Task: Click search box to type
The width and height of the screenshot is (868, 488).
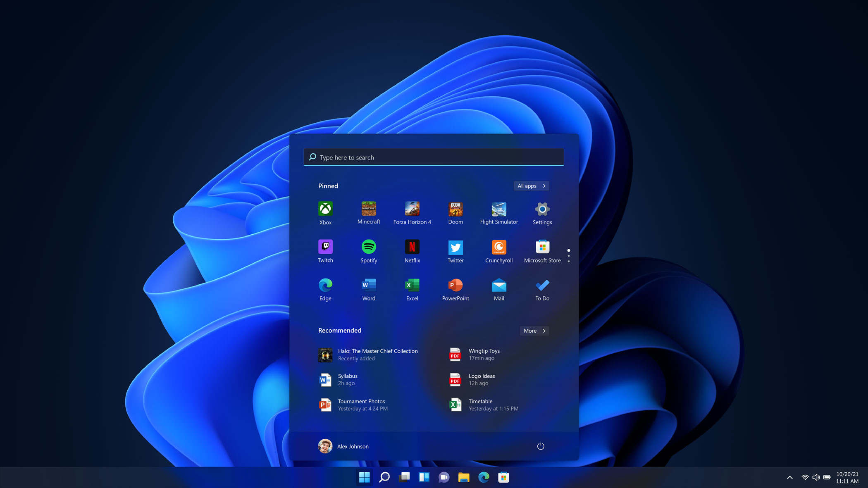Action: click(434, 157)
